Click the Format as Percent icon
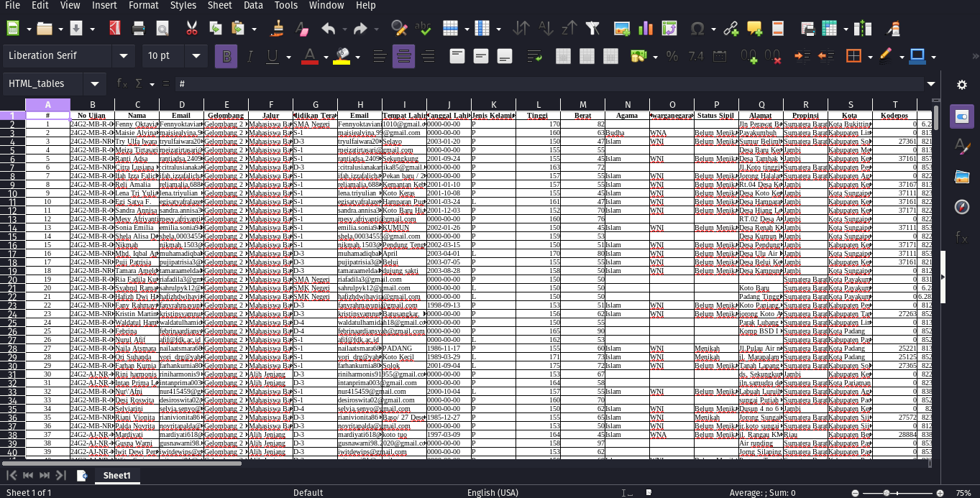This screenshot has height=498, width=980. (x=672, y=56)
